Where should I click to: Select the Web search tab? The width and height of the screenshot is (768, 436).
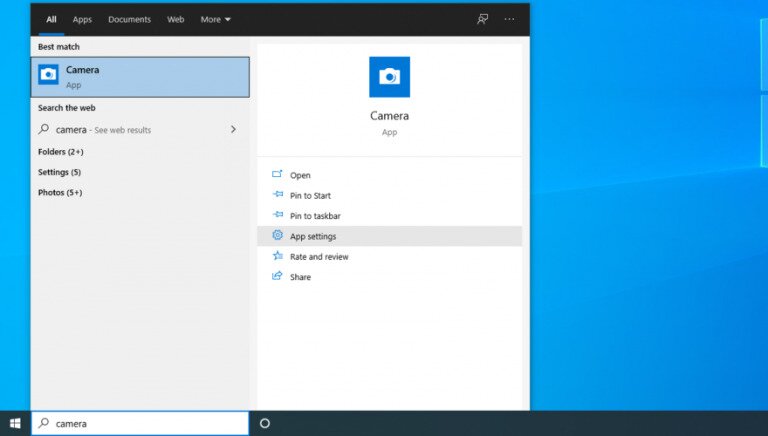(x=175, y=19)
